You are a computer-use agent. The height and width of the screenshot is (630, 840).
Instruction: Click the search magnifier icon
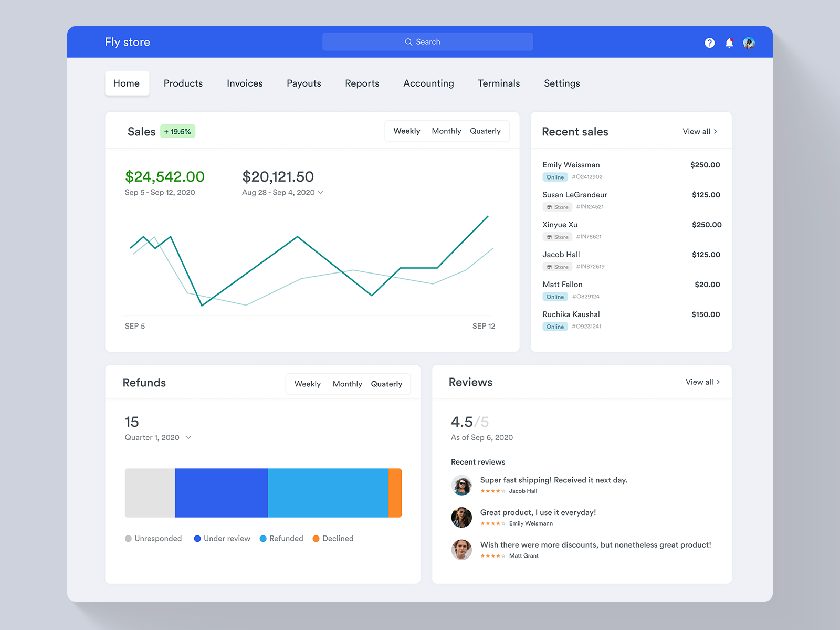click(408, 41)
